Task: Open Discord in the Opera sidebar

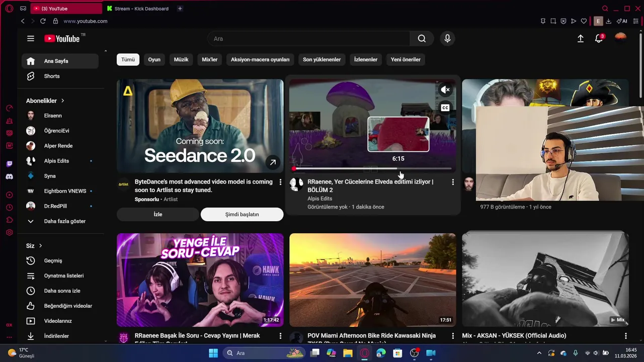Action: tap(9, 176)
